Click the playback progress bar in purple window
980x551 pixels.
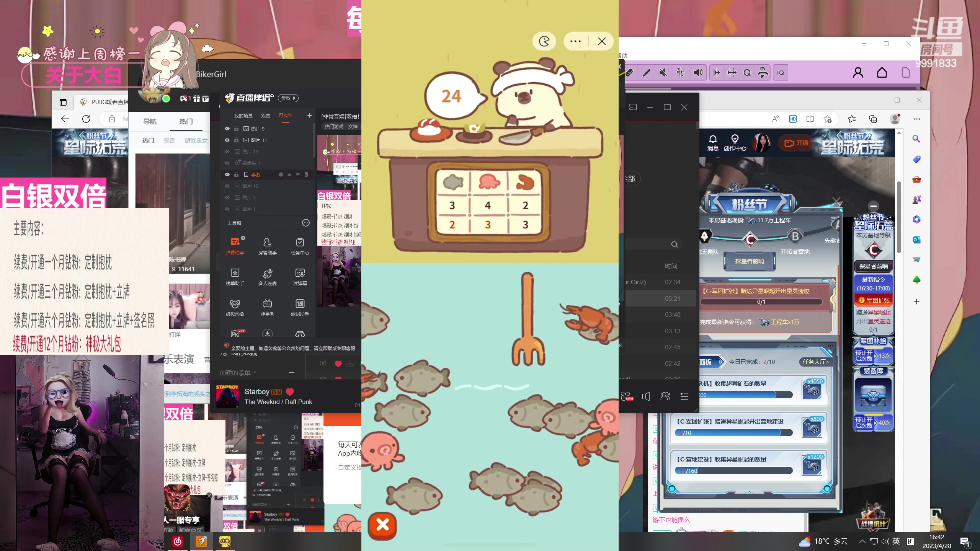[771, 89]
